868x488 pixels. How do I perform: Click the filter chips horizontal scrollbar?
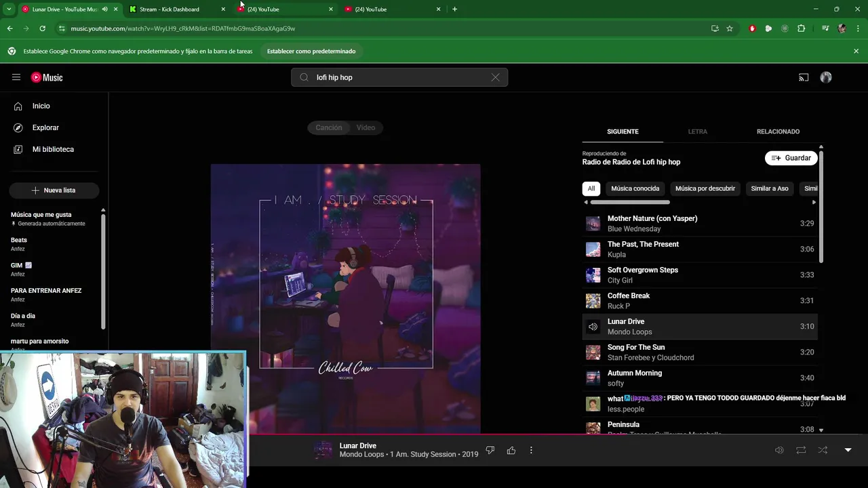pyautogui.click(x=630, y=202)
